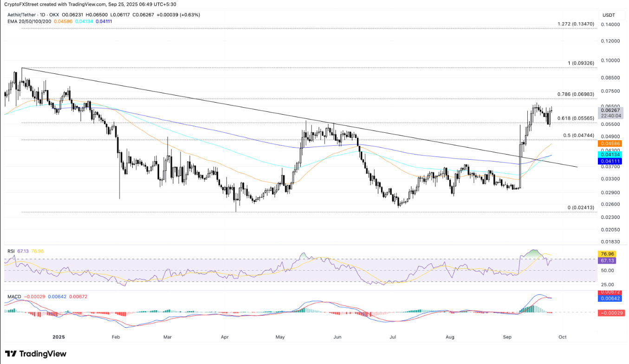
Task: Click Feb on the time axis
Action: (116, 337)
